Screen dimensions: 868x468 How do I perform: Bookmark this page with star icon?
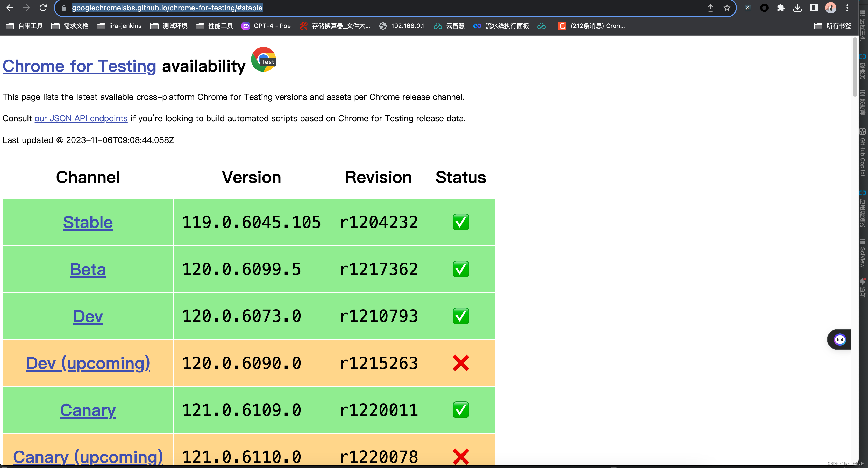pos(727,8)
